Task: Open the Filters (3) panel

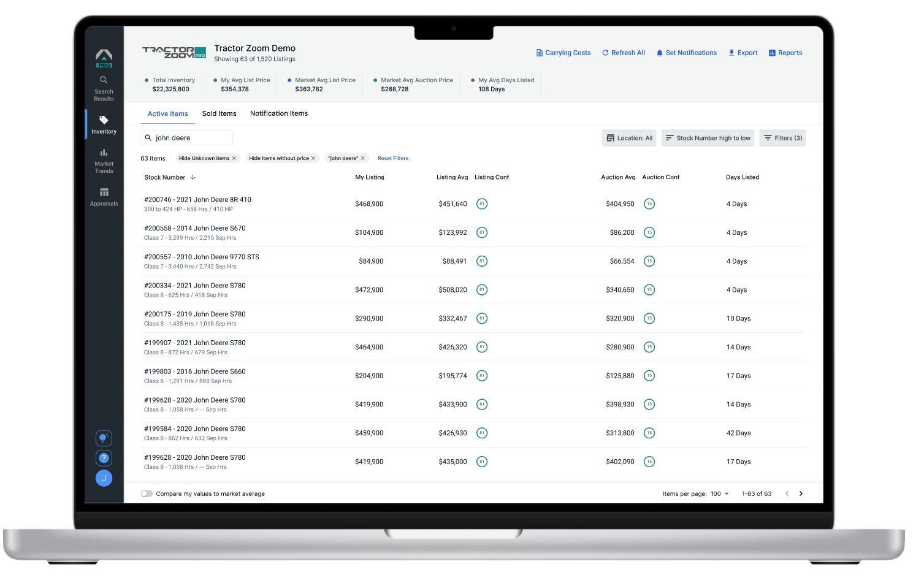Action: 783,138
